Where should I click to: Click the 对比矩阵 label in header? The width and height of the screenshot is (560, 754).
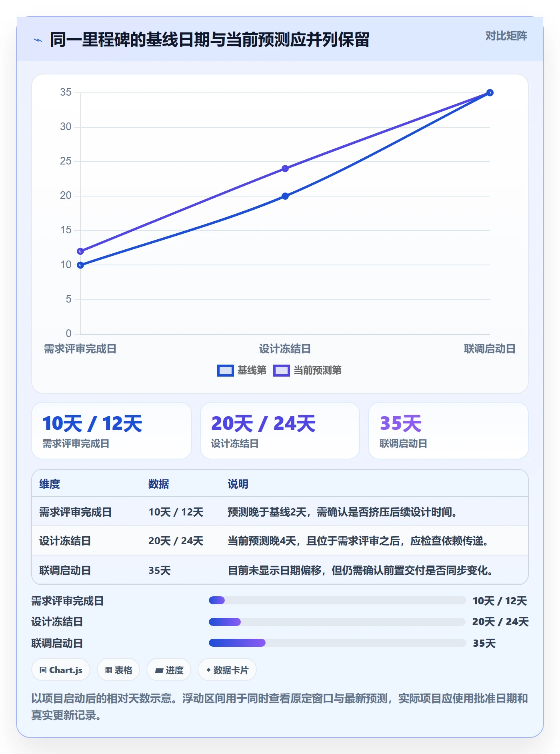(506, 36)
